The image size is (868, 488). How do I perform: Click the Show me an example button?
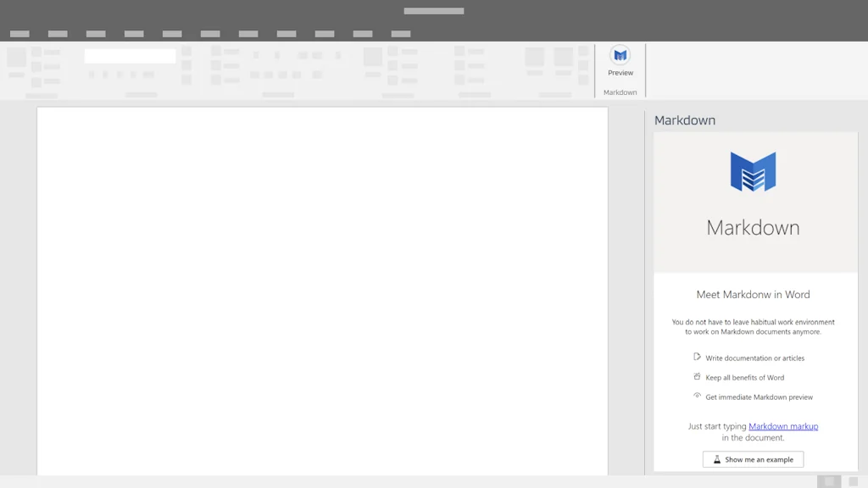coord(753,458)
